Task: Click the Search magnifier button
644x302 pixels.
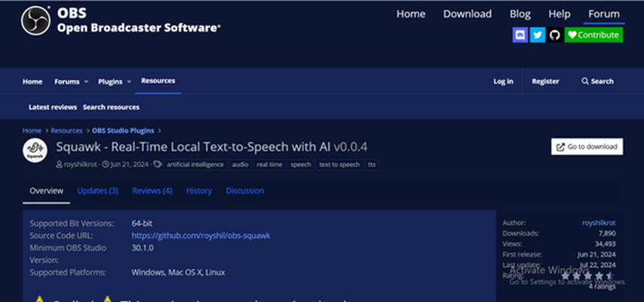Action: 597,81
